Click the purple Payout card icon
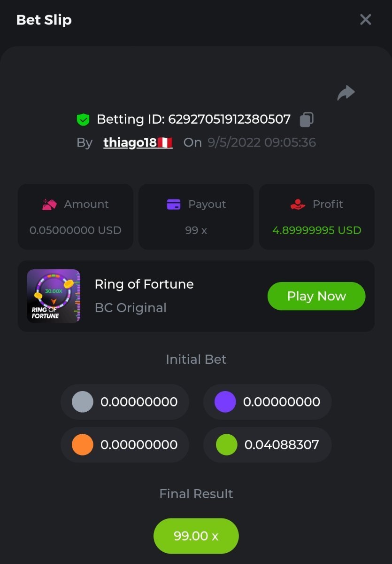This screenshot has width=392, height=564. 174,204
